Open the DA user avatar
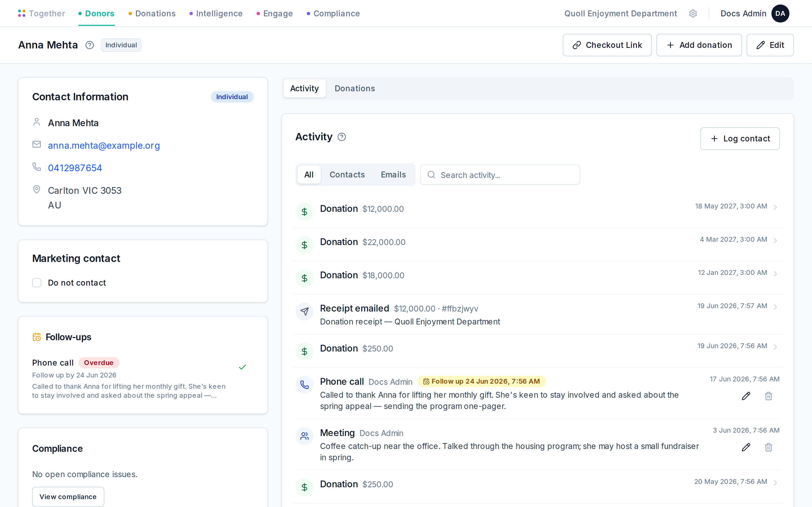This screenshot has width=812, height=507. [x=780, y=14]
